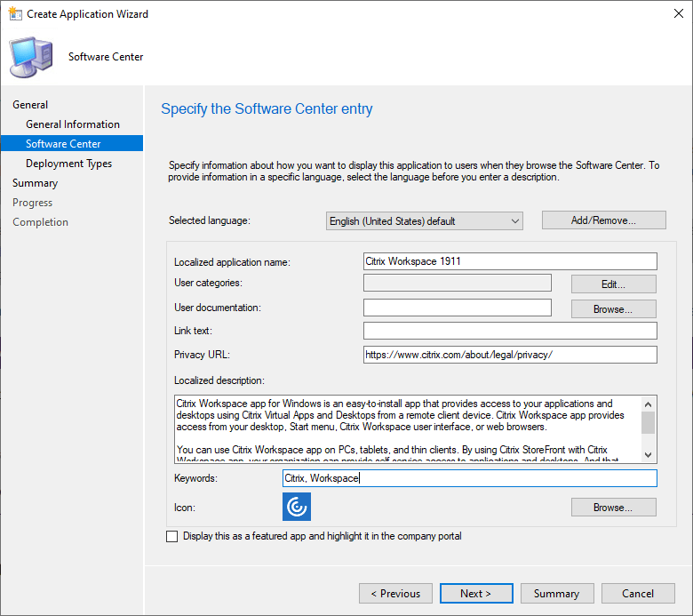Go to Deployment Types step

(x=68, y=164)
